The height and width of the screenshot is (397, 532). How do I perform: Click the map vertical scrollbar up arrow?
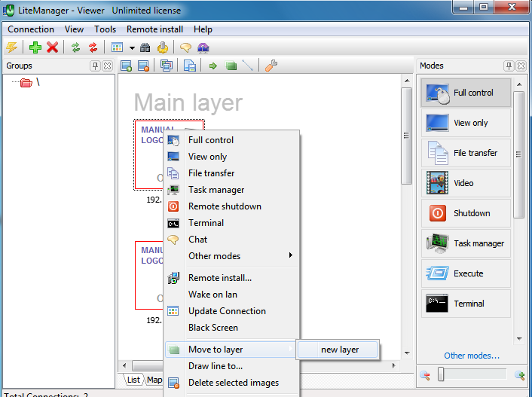[407, 81]
